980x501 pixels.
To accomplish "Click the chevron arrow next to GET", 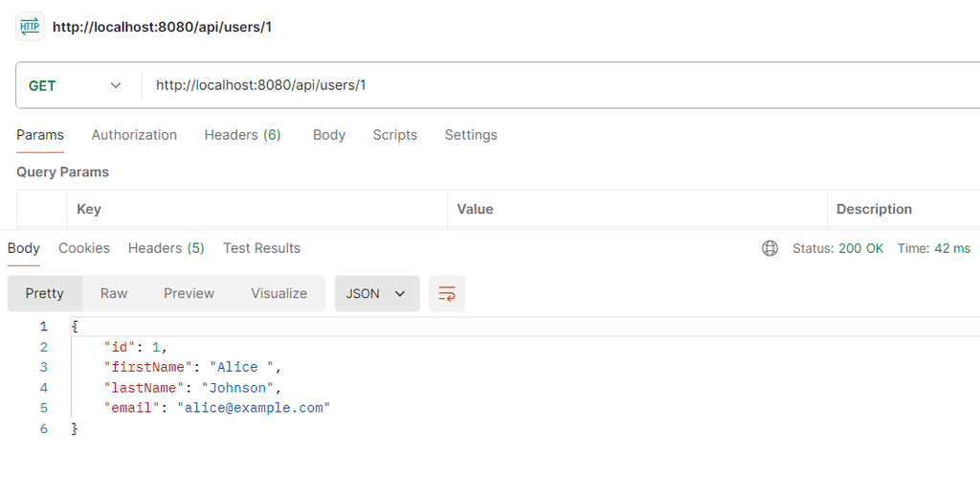I will (116, 85).
